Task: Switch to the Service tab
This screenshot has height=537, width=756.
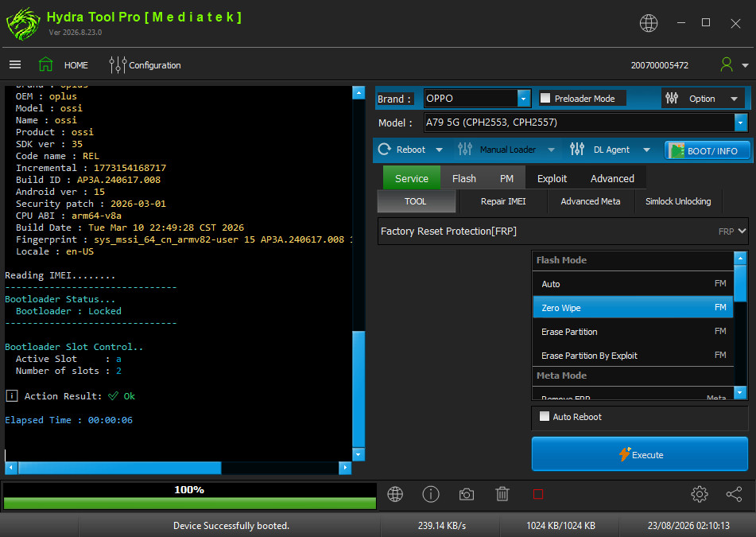Action: (411, 178)
